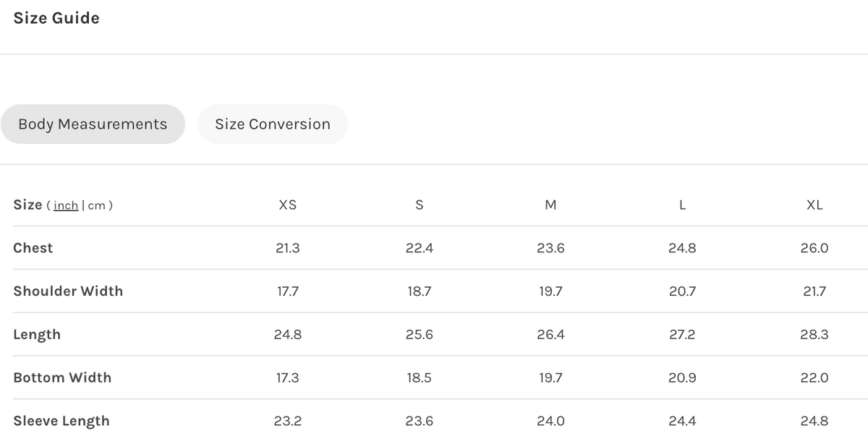Viewport: 868px width, 436px height.
Task: Click the Sleeve Length row label
Action: click(x=61, y=421)
